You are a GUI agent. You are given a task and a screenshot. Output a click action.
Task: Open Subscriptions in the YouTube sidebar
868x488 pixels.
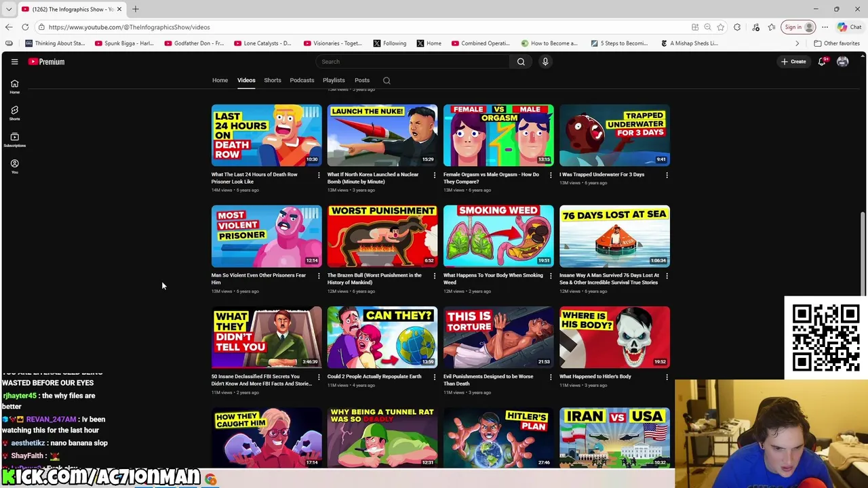pos(14,139)
